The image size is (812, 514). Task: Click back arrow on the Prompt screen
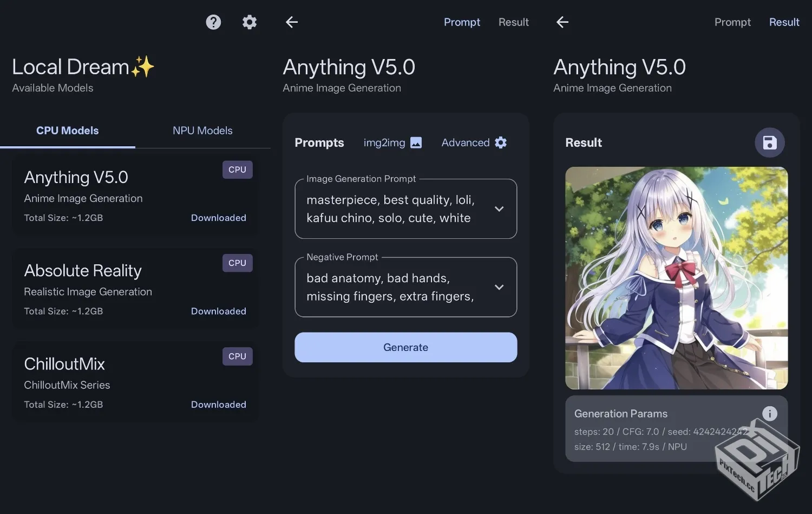[292, 22]
